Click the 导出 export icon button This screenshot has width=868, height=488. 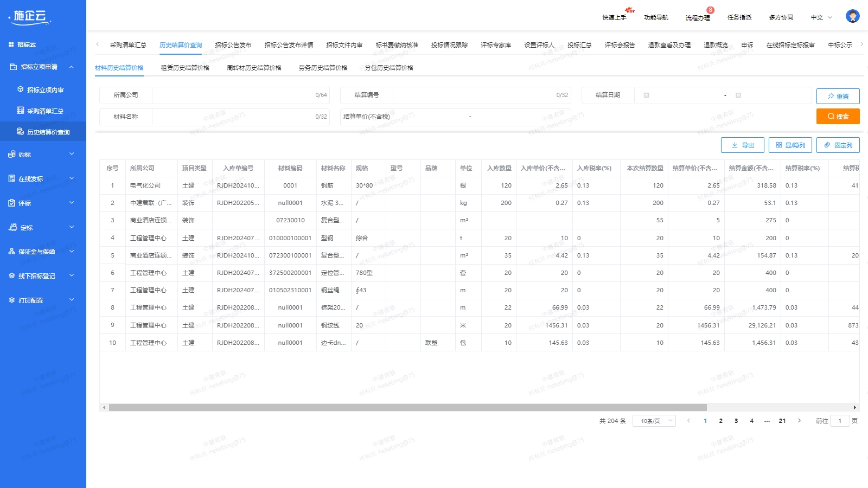click(x=742, y=145)
